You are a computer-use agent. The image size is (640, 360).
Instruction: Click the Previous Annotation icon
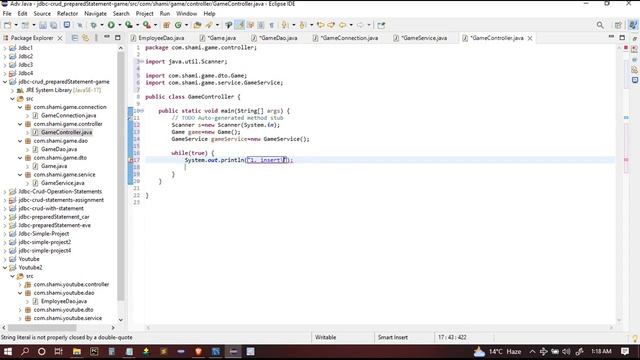pos(302,25)
